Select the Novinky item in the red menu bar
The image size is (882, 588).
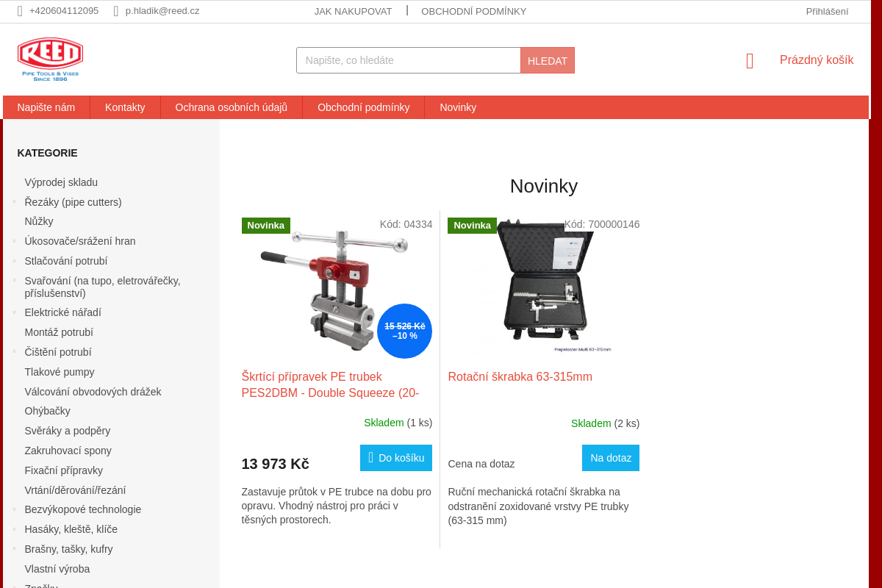coord(458,107)
